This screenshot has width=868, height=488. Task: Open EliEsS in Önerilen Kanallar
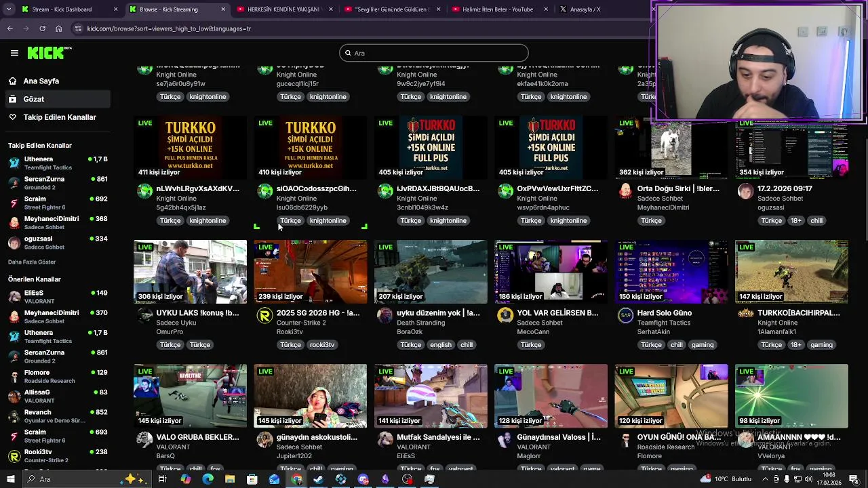point(58,297)
